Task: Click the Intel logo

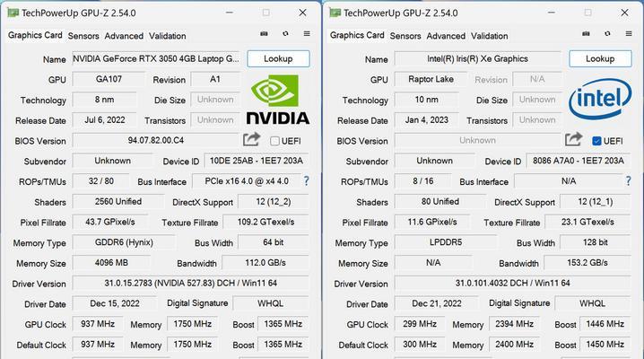Action: coord(600,99)
